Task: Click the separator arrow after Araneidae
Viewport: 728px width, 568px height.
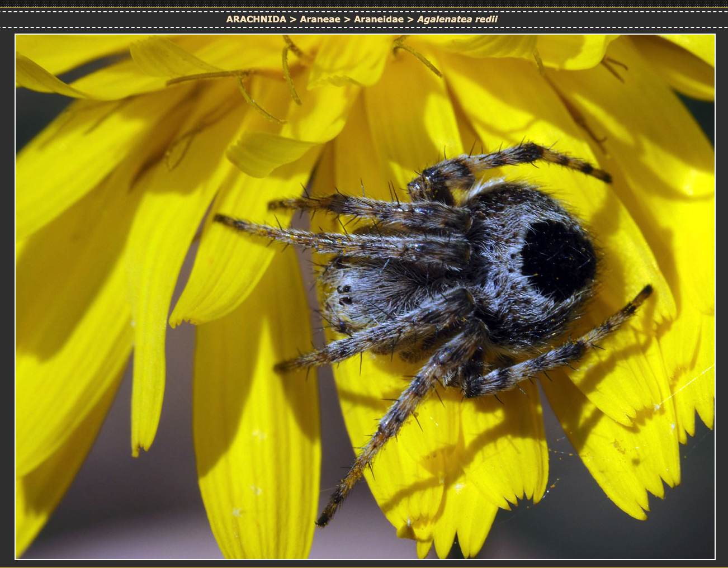Action: 410,20
